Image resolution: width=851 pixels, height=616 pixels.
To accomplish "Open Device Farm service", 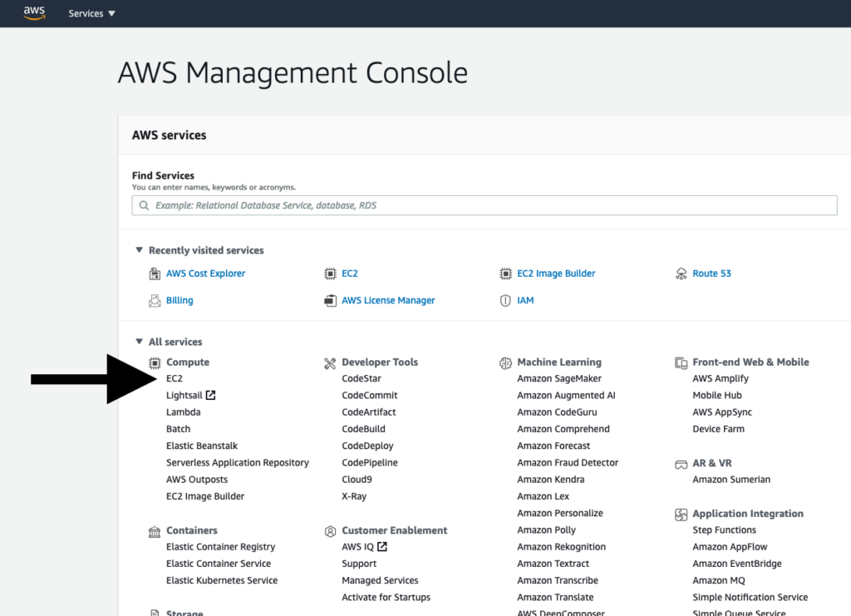I will coord(718,429).
